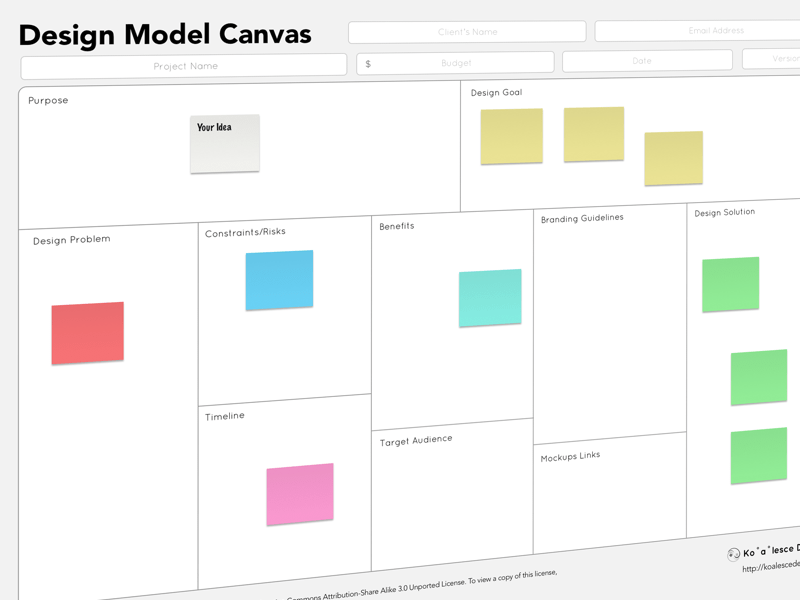Click the Budget input field
This screenshot has height=600, width=800.
[x=455, y=63]
